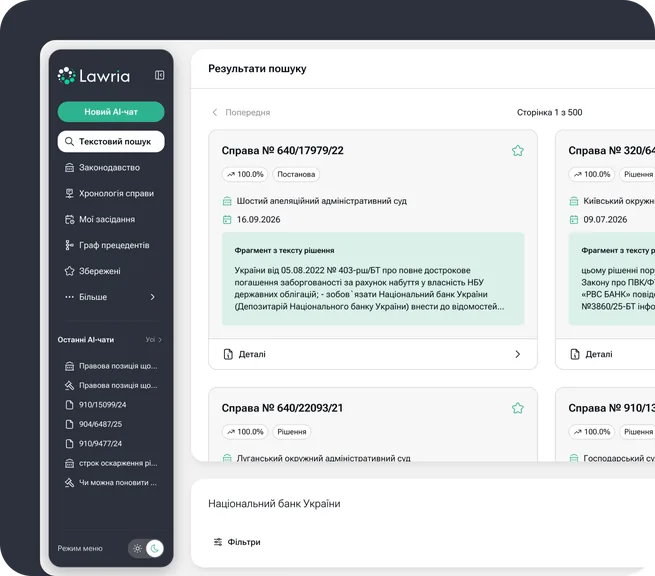
Task: Expand the Більше menu chevron
Action: coord(152,297)
